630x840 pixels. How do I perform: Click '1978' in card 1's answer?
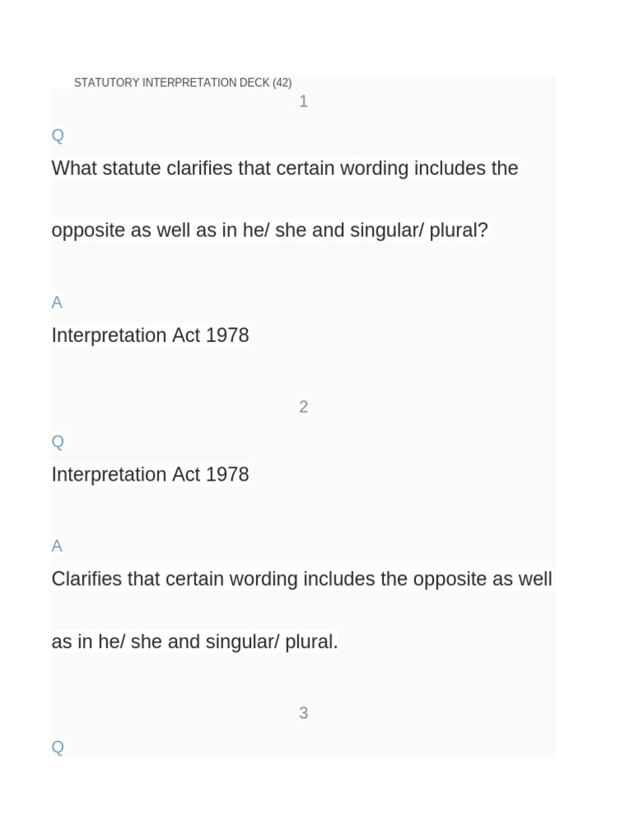tap(228, 336)
